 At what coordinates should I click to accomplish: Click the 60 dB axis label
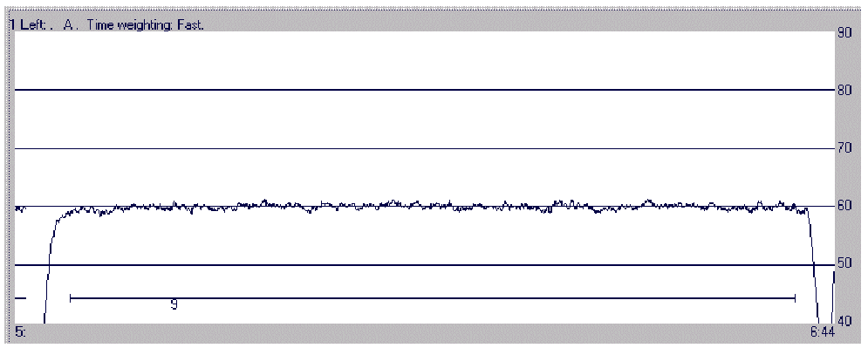tap(844, 206)
